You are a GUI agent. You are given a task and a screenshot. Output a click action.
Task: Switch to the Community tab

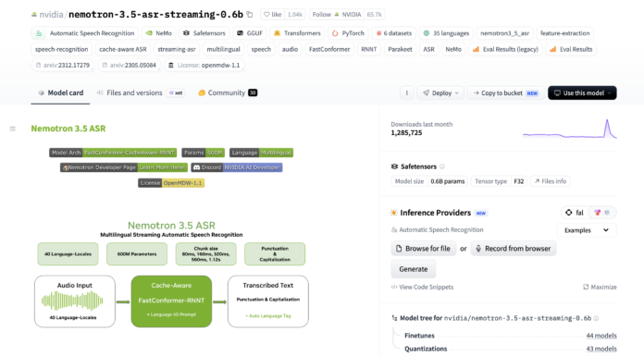(227, 92)
